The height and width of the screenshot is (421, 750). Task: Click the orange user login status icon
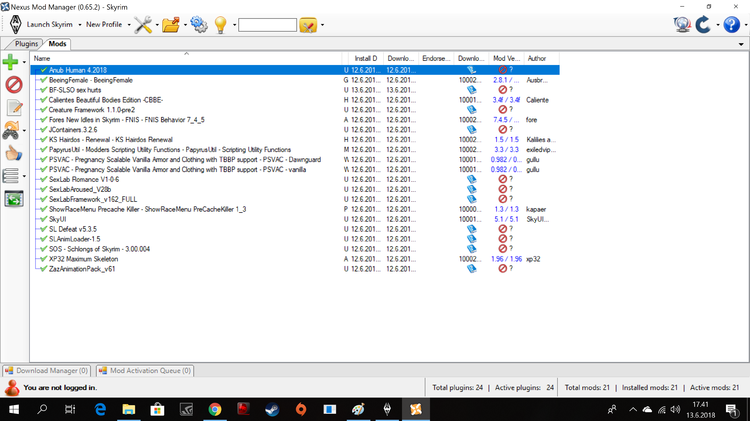click(x=12, y=388)
